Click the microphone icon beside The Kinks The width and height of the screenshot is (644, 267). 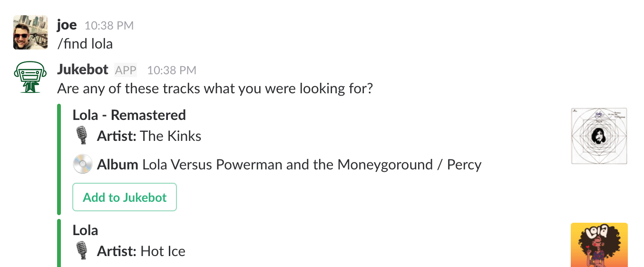[82, 136]
